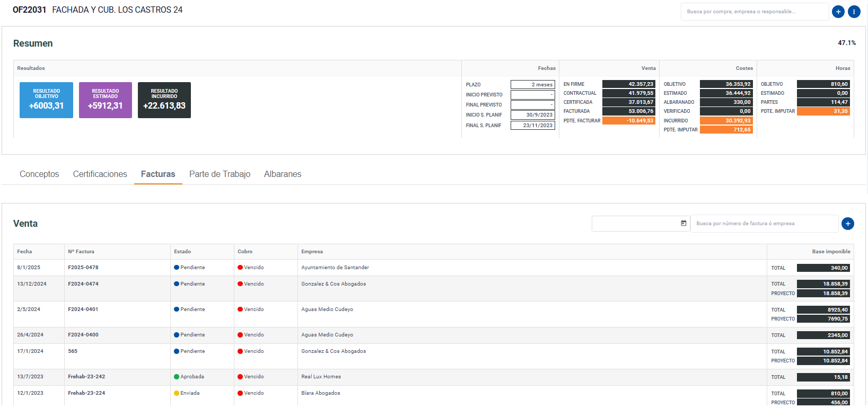Click green Aprobada status dot for Frehab-23-242
The image size is (868, 408).
click(x=177, y=377)
